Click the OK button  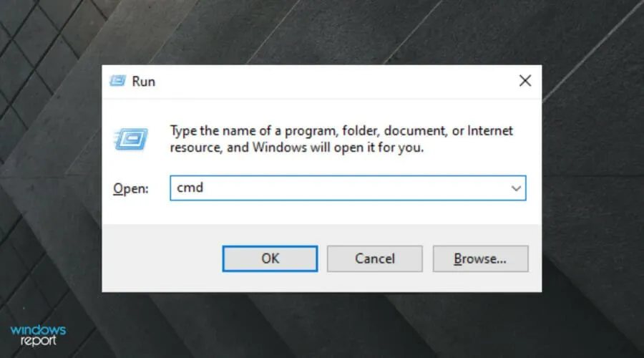(x=270, y=258)
